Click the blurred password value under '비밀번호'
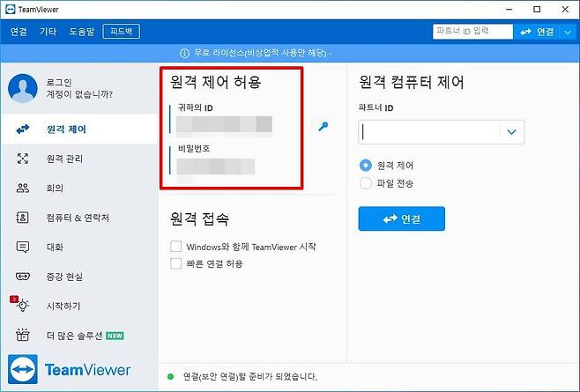Viewport: 580px width, 392px height. click(x=216, y=166)
